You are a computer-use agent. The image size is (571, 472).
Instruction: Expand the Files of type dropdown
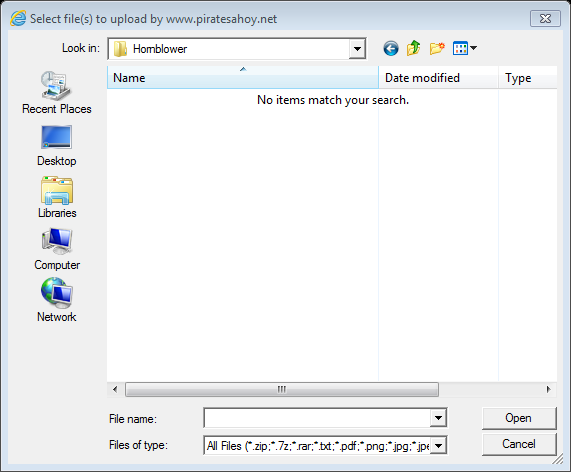438,445
